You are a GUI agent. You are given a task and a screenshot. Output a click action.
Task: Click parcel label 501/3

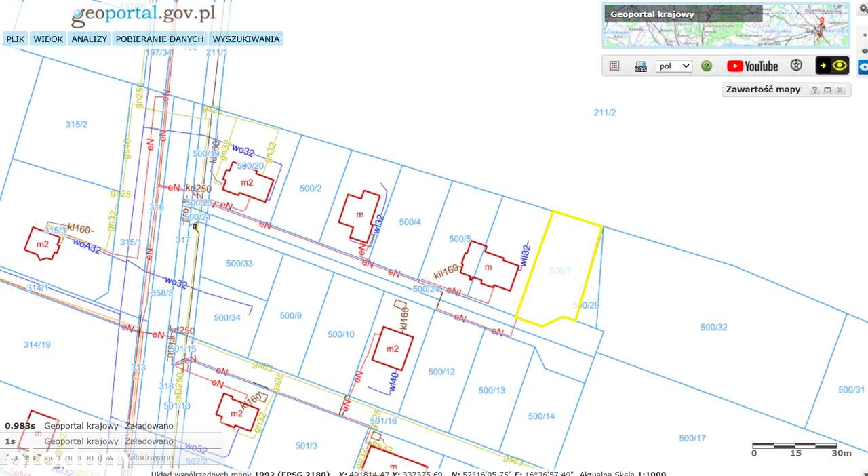307,445
